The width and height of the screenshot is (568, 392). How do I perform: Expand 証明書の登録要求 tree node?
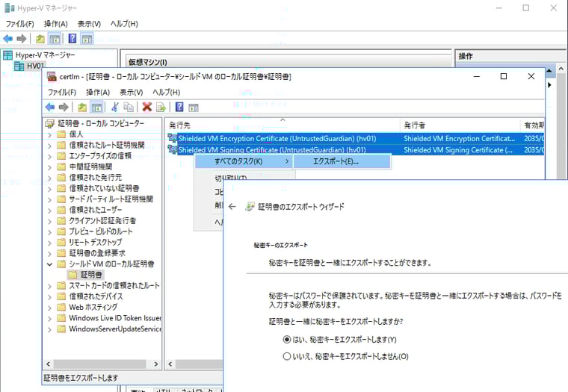(x=50, y=253)
